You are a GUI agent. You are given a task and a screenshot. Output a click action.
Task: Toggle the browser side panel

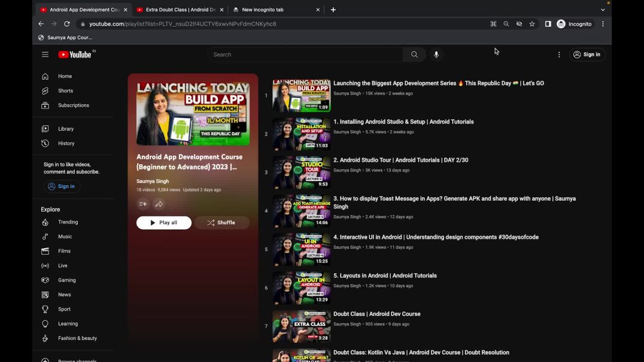(x=548, y=24)
